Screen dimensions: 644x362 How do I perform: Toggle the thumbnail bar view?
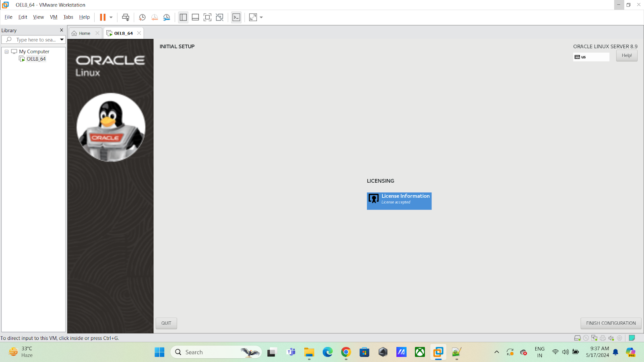pyautogui.click(x=195, y=17)
